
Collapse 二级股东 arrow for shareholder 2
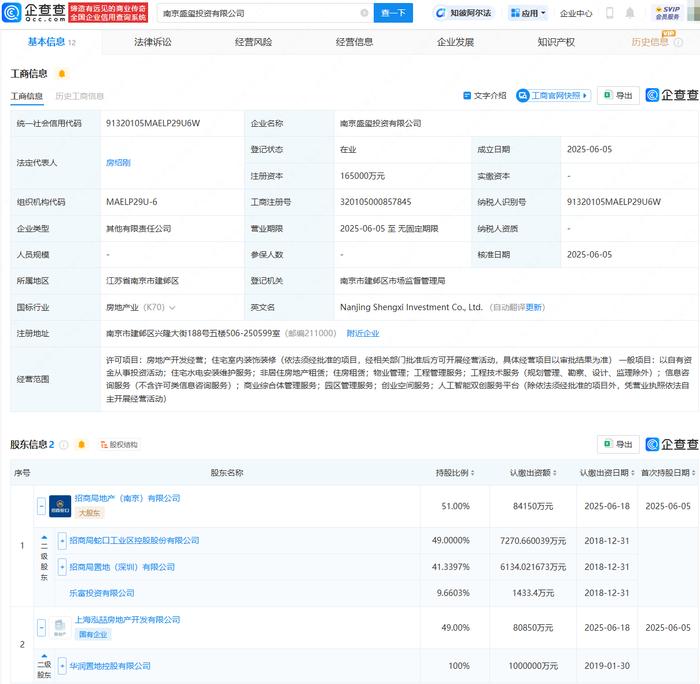(x=44, y=656)
